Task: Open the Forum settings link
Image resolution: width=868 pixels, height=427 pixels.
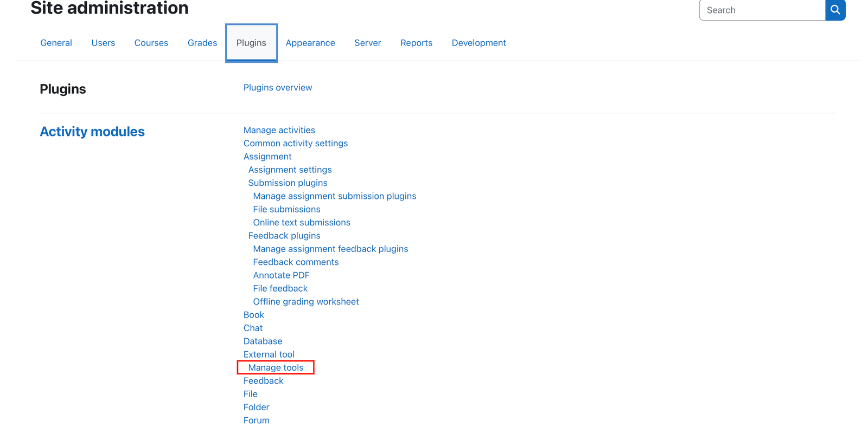Action: click(257, 420)
